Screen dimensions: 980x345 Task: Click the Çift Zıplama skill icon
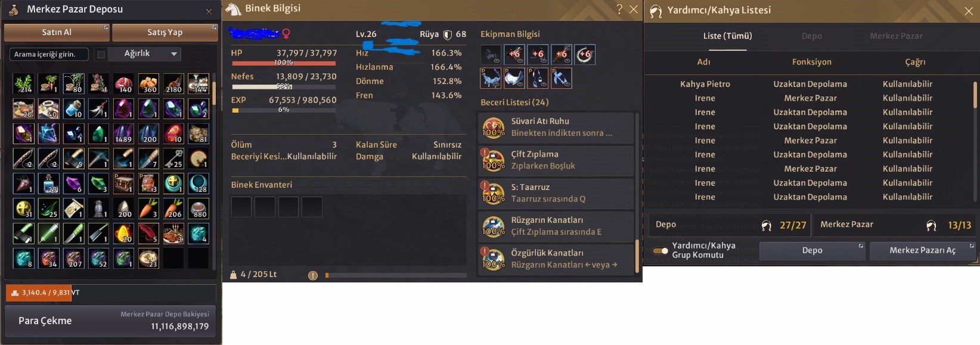(x=494, y=160)
